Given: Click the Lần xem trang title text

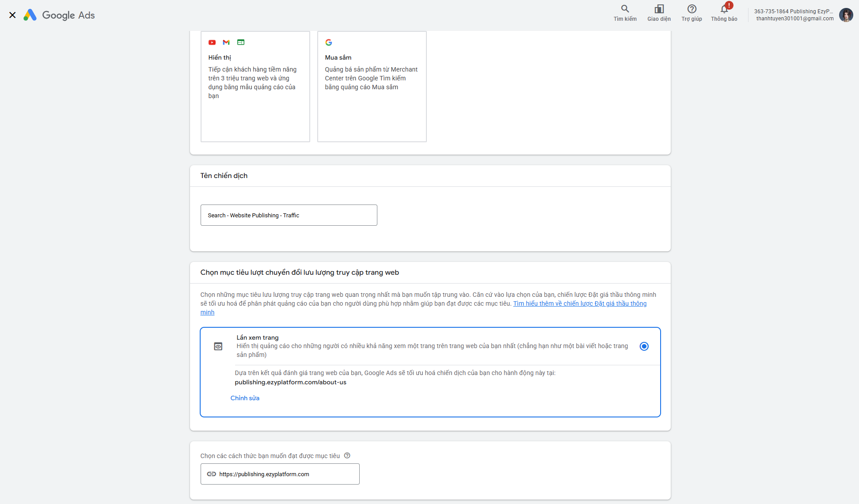Looking at the screenshot, I should coord(258,337).
